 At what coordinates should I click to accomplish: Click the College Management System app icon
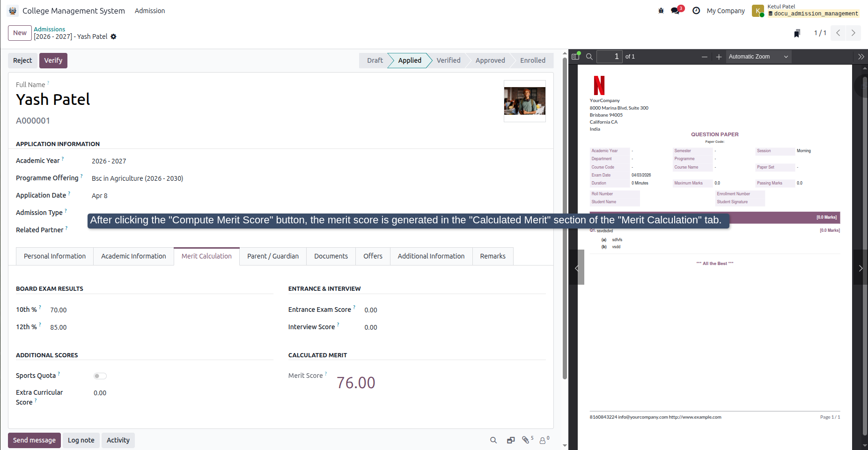13,11
